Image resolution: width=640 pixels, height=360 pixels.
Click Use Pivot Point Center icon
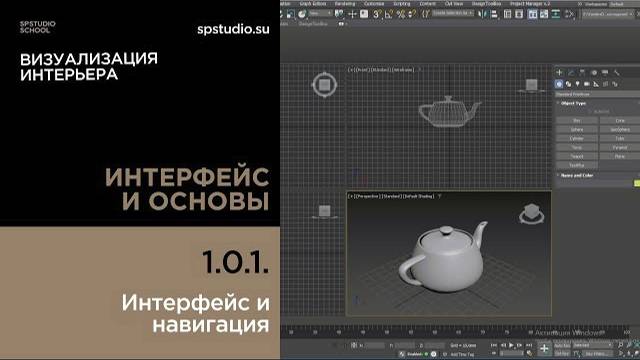pos(339,14)
